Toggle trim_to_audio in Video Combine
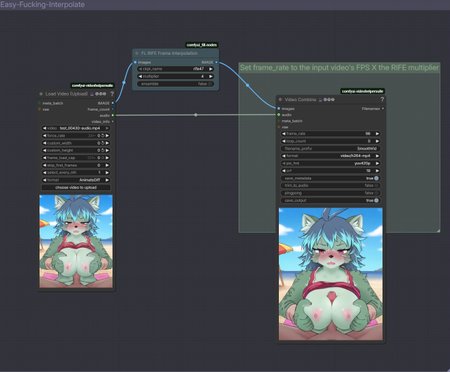 330,186
